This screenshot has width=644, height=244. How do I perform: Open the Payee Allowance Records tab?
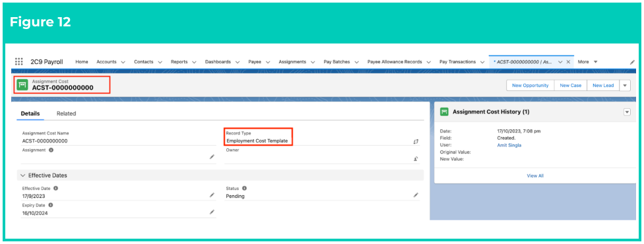(395, 61)
